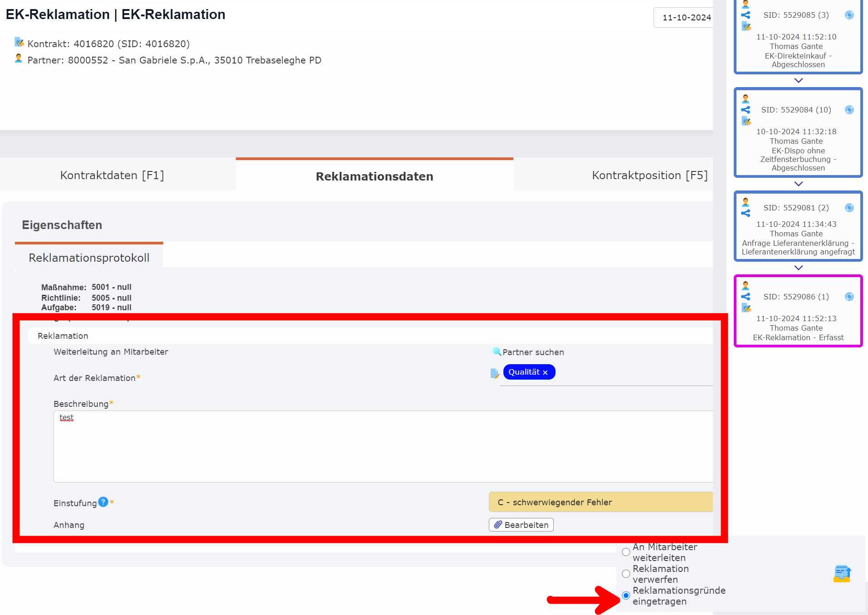Screen dimensions: 868x615
Task: Open the user profile icon on card SID 5529086
Action: [x=746, y=286]
